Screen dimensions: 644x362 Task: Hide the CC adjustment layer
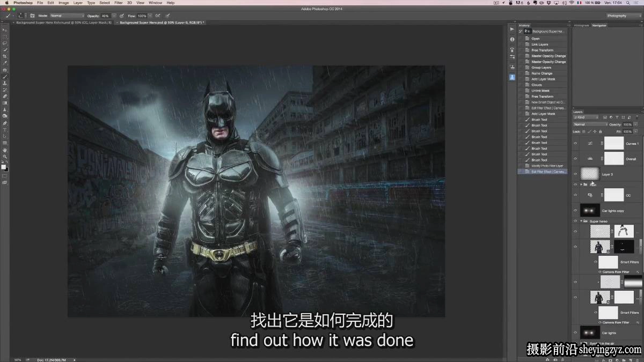pos(576,195)
